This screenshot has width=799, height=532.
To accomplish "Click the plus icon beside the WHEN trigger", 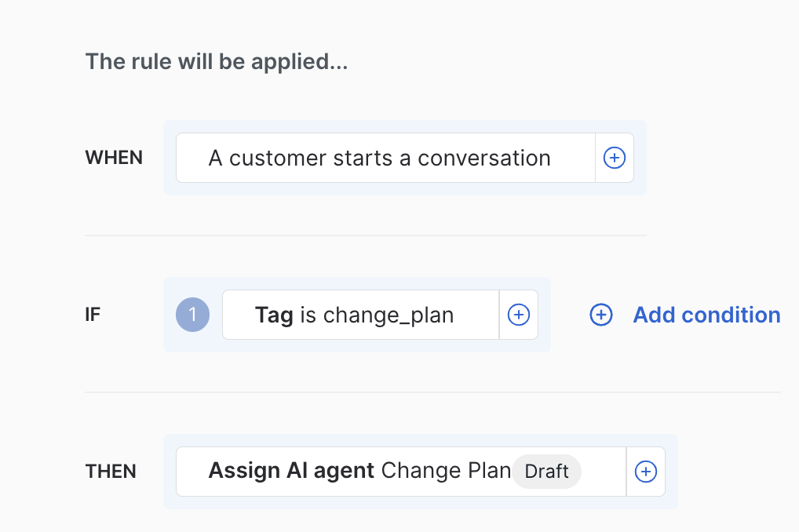I will click(x=614, y=158).
